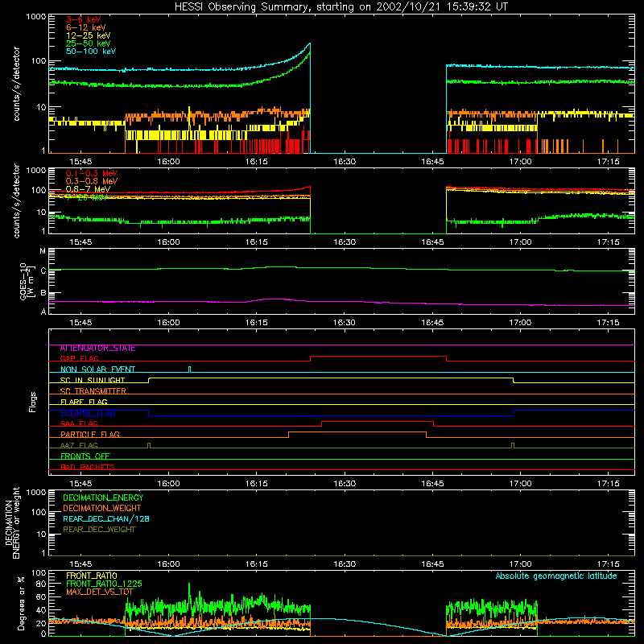Click the HESSI Observing Summary title text
Screen dimensions: 644x644
click(x=341, y=6)
